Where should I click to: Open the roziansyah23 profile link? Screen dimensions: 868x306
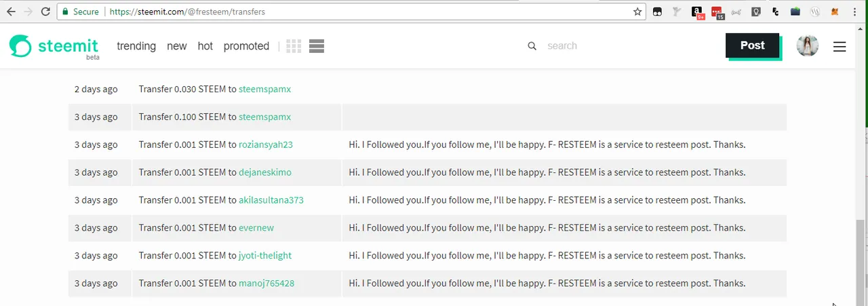click(266, 145)
